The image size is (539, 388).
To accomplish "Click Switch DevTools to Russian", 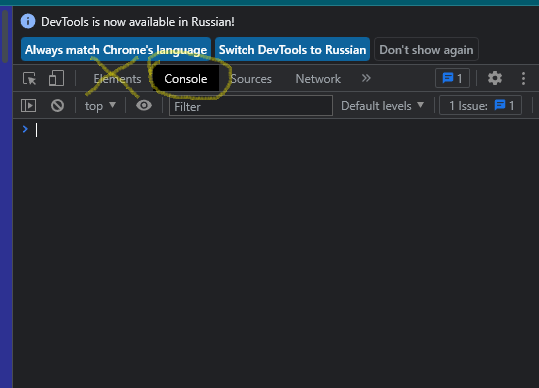I will coord(293,49).
